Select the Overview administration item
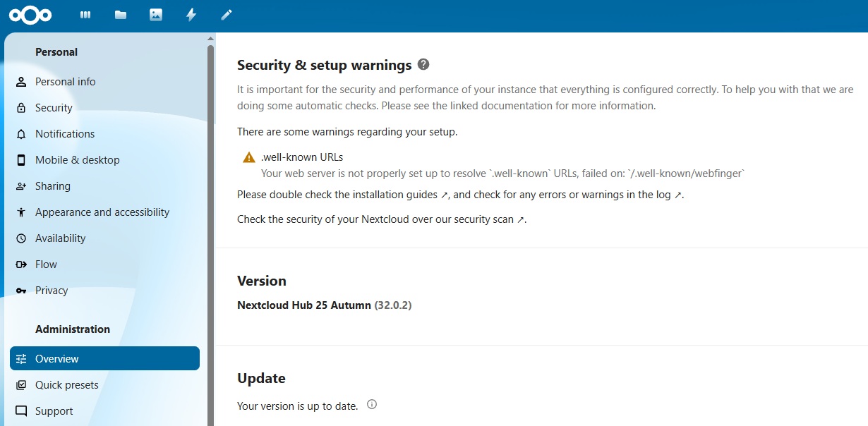 click(56, 359)
